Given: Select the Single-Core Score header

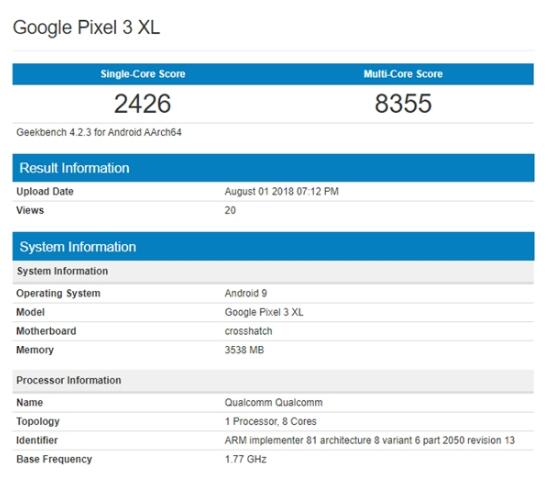Looking at the screenshot, I should click(142, 74).
